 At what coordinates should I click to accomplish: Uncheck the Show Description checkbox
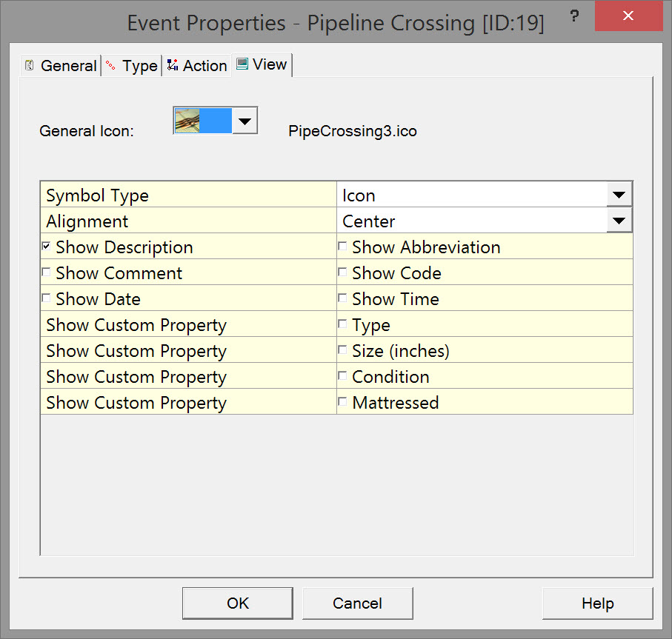pyautogui.click(x=47, y=246)
